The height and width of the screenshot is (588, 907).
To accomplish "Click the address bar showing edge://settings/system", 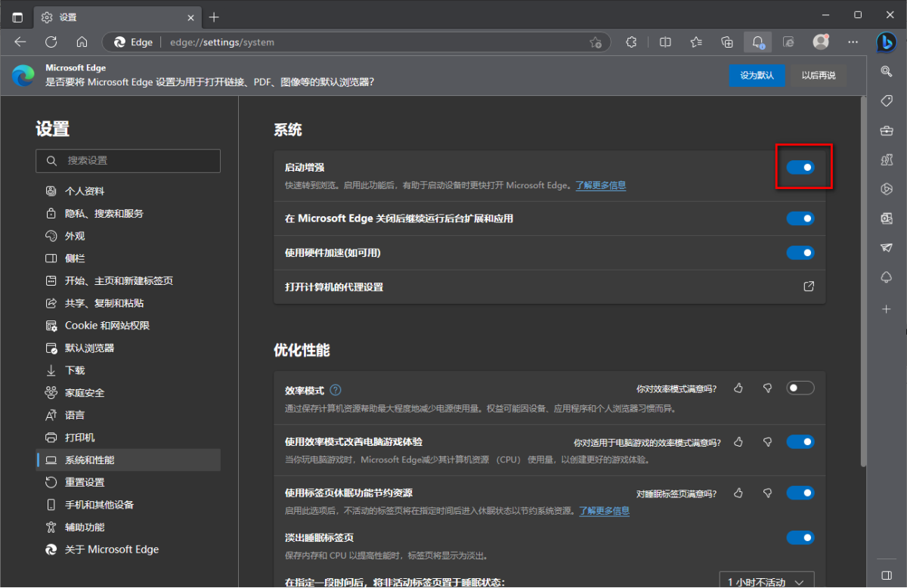I will [x=355, y=42].
